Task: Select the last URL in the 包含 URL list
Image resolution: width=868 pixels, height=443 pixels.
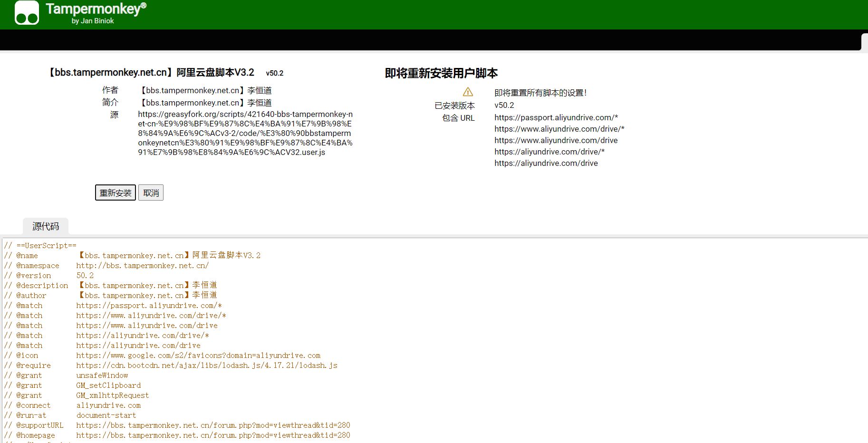Action: tap(546, 163)
